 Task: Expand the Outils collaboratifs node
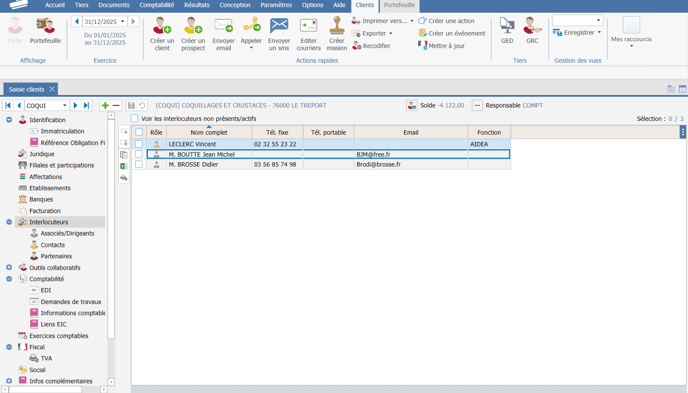(x=9, y=267)
